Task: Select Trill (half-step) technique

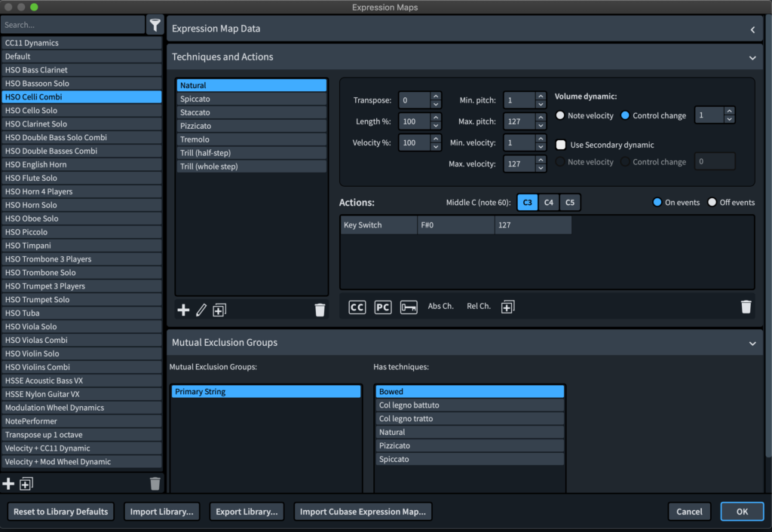Action: pos(252,153)
